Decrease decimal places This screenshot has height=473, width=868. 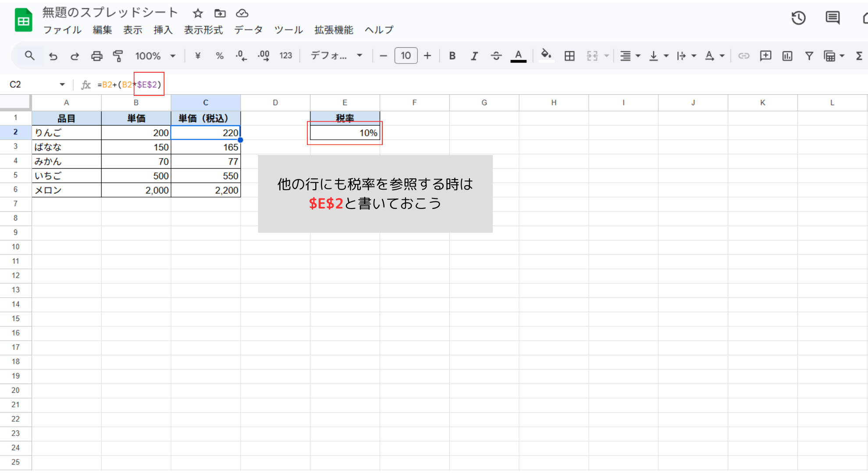[241, 56]
